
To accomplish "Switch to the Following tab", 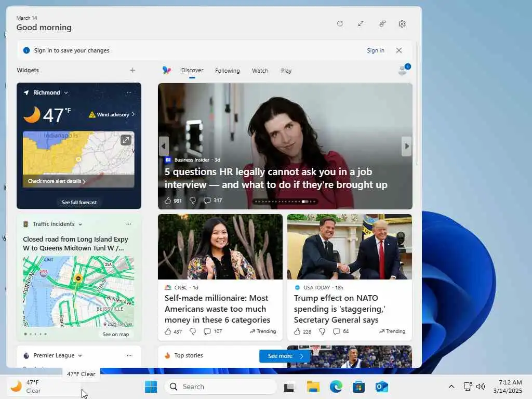I will click(x=228, y=71).
